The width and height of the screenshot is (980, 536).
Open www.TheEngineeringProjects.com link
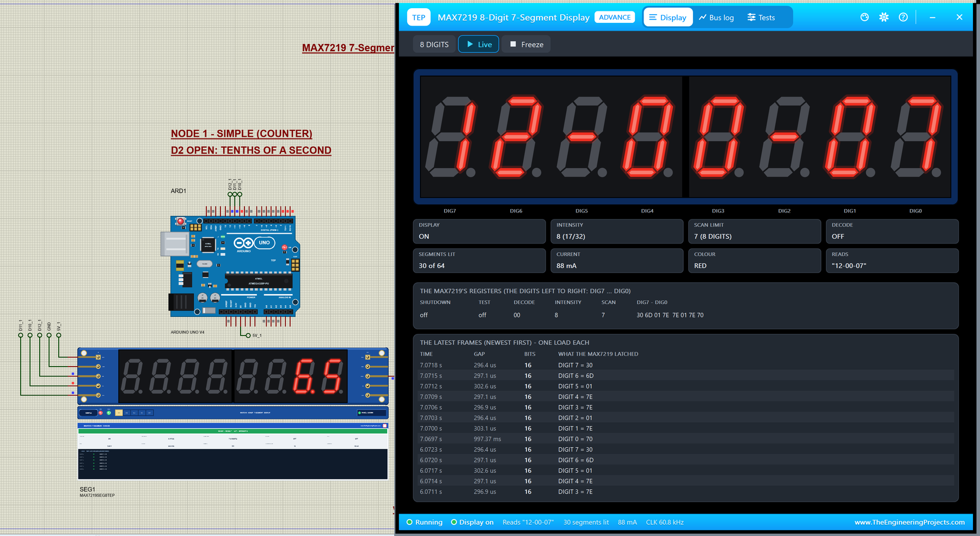pos(909,522)
